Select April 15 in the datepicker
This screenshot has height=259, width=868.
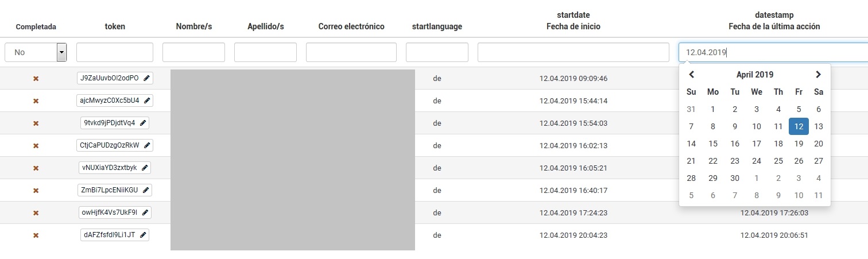point(713,144)
